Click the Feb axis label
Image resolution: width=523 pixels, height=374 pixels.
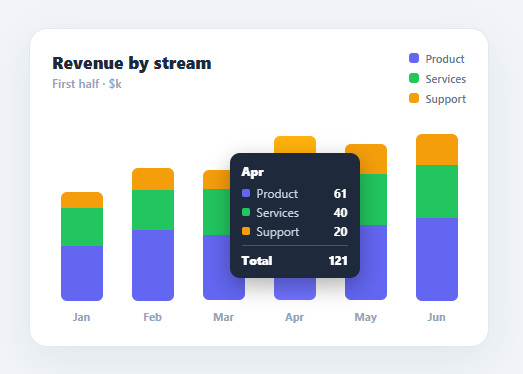pos(152,317)
